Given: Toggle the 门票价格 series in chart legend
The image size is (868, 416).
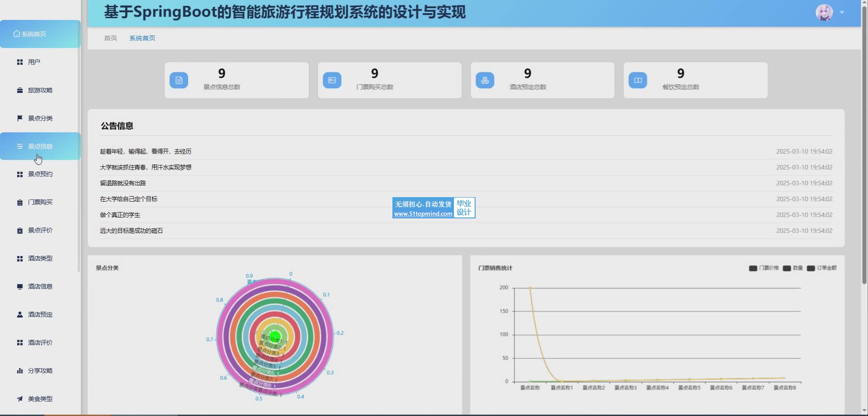Looking at the screenshot, I should 764,268.
